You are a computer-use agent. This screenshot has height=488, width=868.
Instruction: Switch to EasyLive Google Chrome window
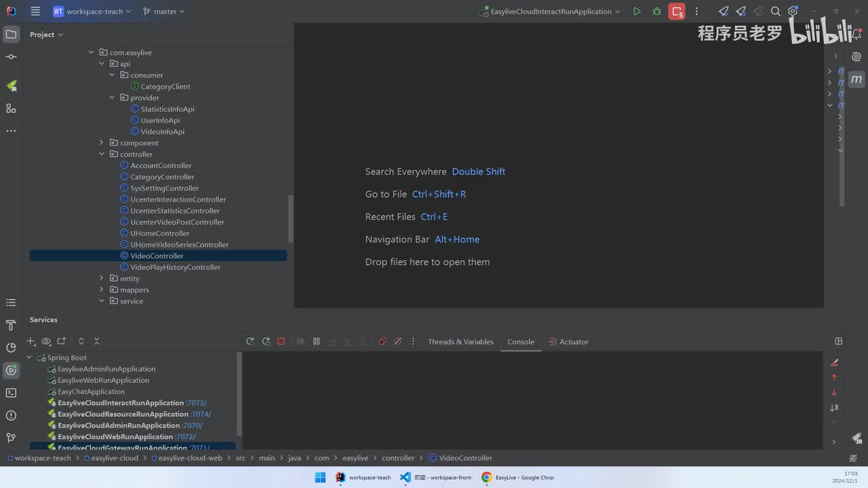click(x=517, y=477)
